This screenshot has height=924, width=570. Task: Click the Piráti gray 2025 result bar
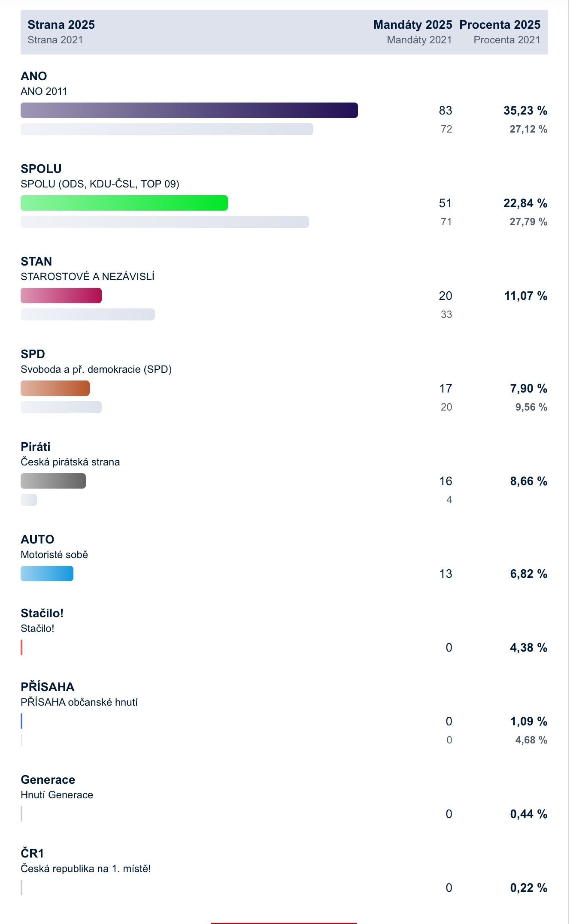click(x=53, y=481)
